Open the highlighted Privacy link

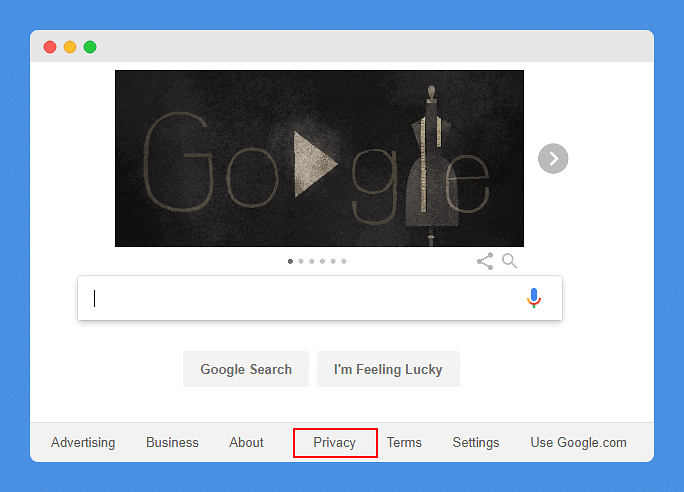tap(335, 442)
